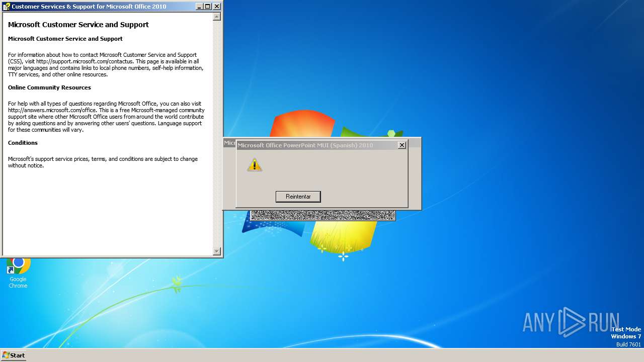This screenshot has width=644, height=362.
Task: Click the 'Online Community Resources' heading
Action: point(49,87)
